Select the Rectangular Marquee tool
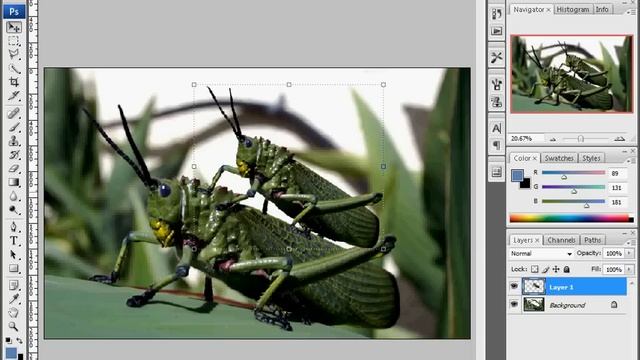640x360 pixels. tap(13, 41)
